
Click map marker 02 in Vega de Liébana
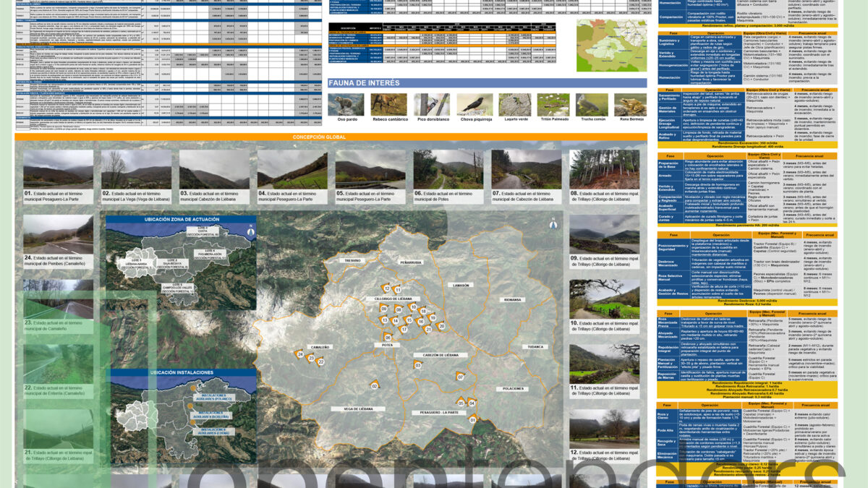[375, 385]
